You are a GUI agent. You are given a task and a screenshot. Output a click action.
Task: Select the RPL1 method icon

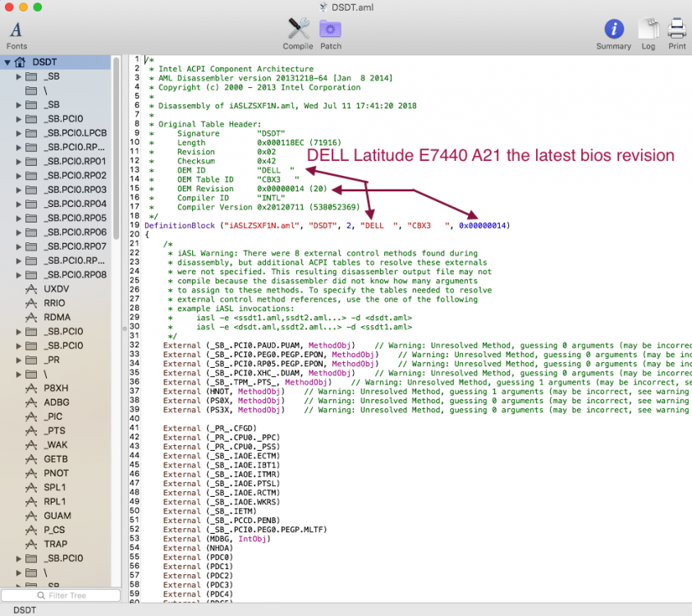[x=31, y=502]
